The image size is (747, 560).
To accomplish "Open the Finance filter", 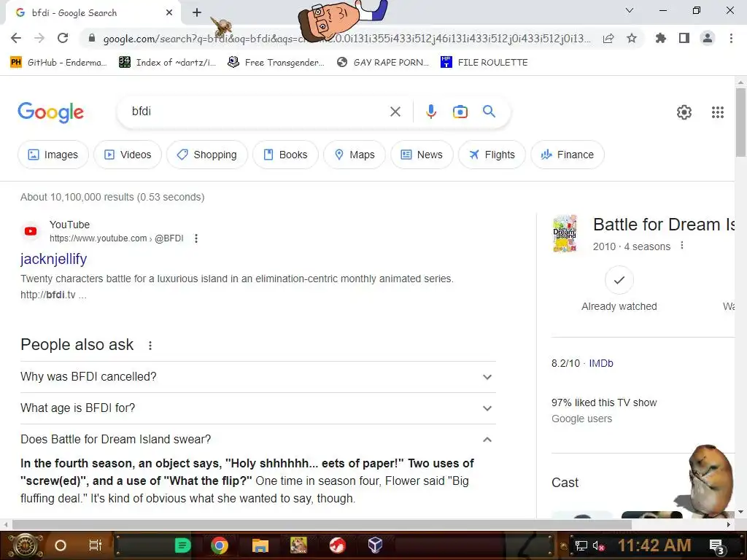I will point(568,155).
